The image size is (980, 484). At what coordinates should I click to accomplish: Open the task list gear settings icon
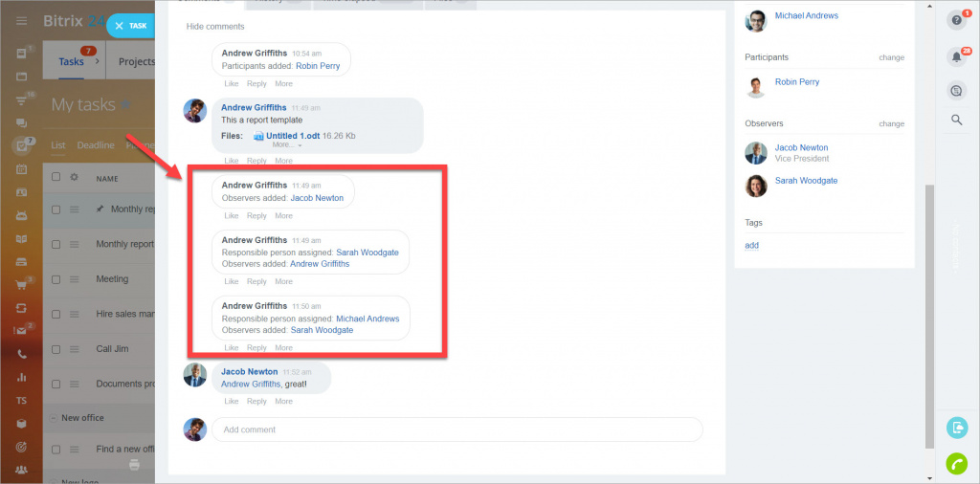coord(74,177)
